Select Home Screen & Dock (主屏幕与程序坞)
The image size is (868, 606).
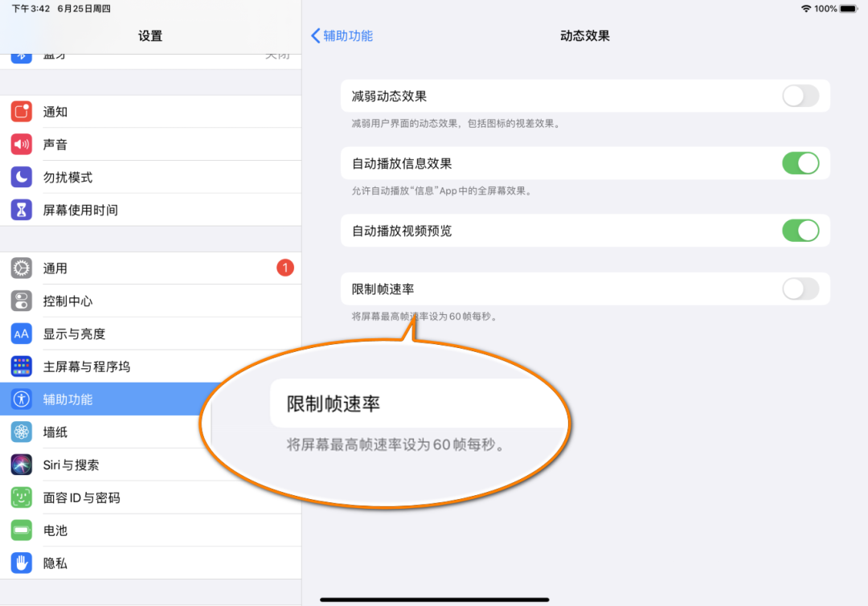coord(22,366)
